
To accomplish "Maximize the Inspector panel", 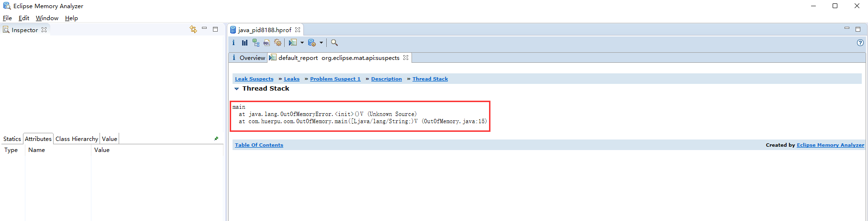I will point(215,29).
